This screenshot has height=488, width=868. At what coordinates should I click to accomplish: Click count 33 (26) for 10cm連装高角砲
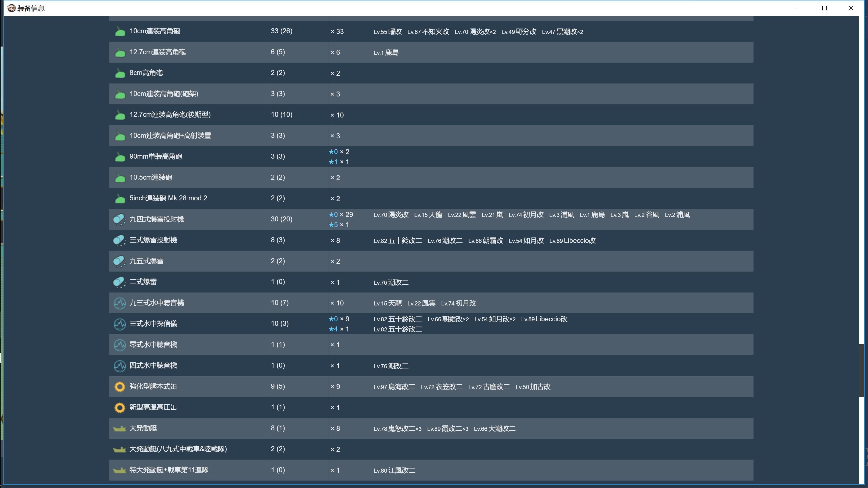pyautogui.click(x=281, y=31)
